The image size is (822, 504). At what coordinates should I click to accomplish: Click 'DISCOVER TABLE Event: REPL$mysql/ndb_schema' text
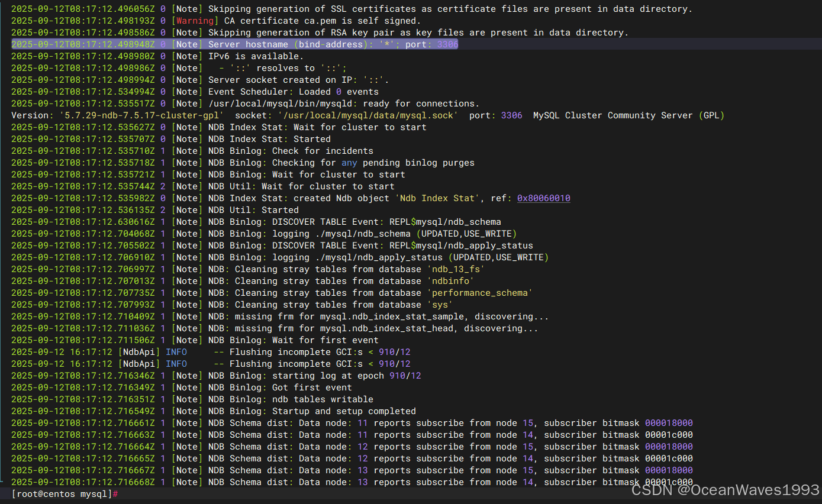click(386, 222)
